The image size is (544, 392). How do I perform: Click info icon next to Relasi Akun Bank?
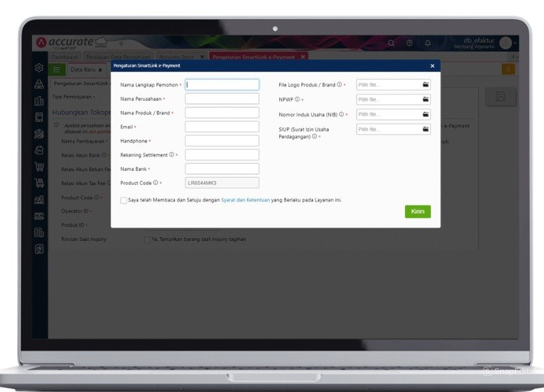pyautogui.click(x=103, y=155)
